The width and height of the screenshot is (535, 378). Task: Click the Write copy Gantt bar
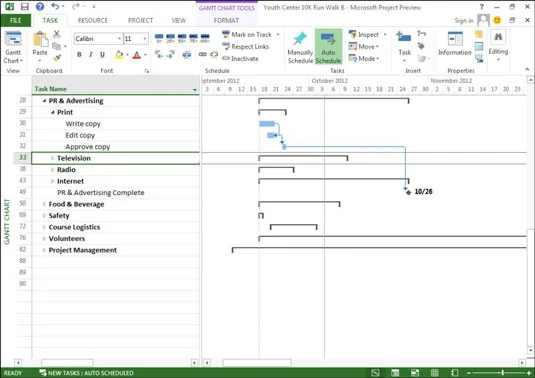point(267,123)
